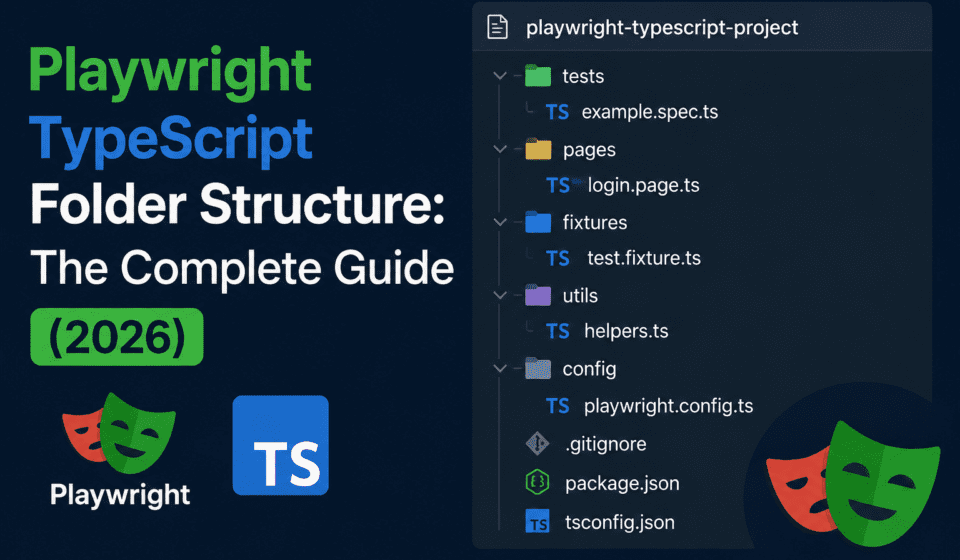Select the green tests folder icon
Image resolution: width=960 pixels, height=560 pixels.
click(538, 76)
